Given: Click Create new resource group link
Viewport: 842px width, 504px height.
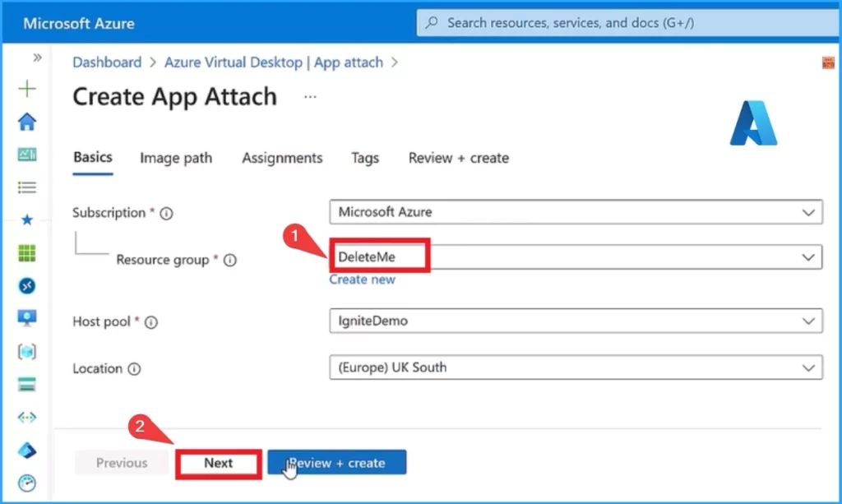Looking at the screenshot, I should tap(362, 280).
